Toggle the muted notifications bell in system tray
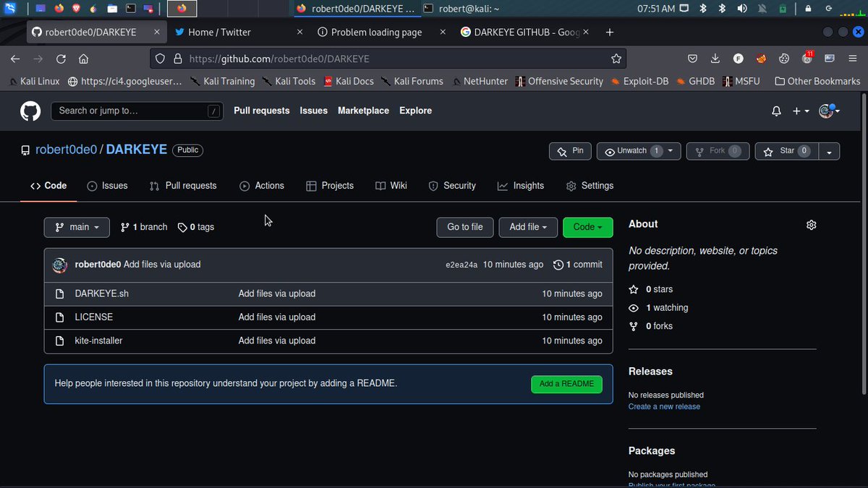This screenshot has width=868, height=488. pyautogui.click(x=762, y=9)
